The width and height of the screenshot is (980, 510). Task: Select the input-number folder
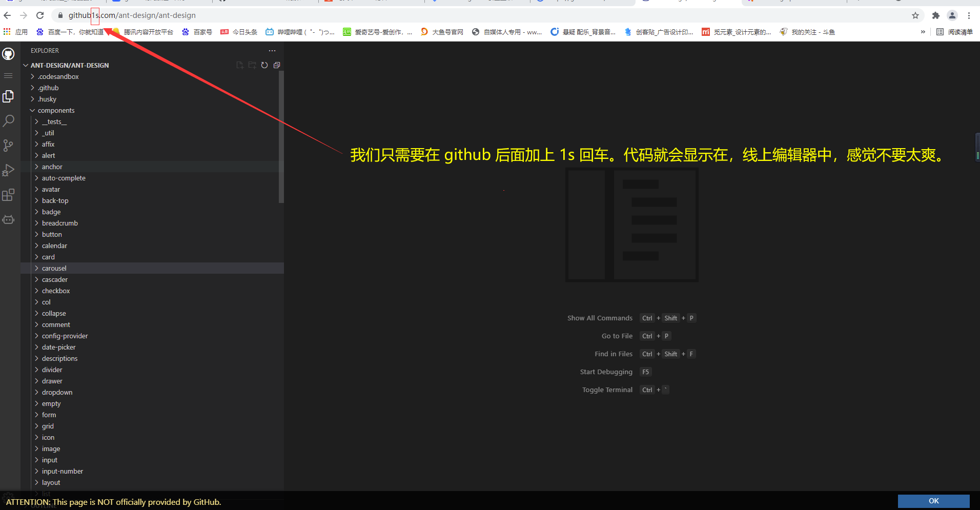point(152,471)
